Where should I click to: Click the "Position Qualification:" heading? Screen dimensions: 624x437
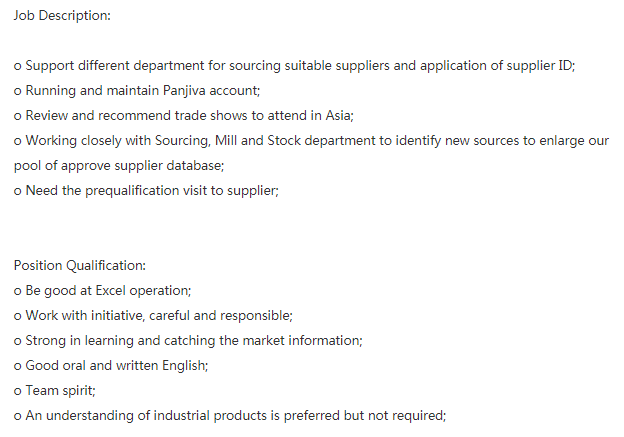80,265
